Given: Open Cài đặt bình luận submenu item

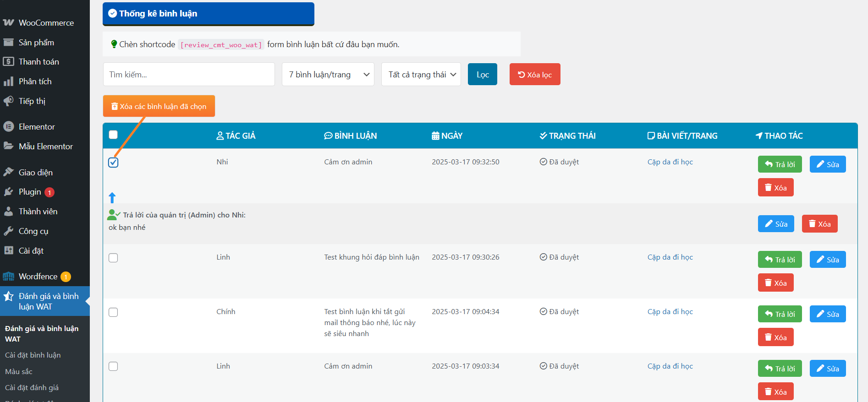Looking at the screenshot, I should click(x=33, y=355).
